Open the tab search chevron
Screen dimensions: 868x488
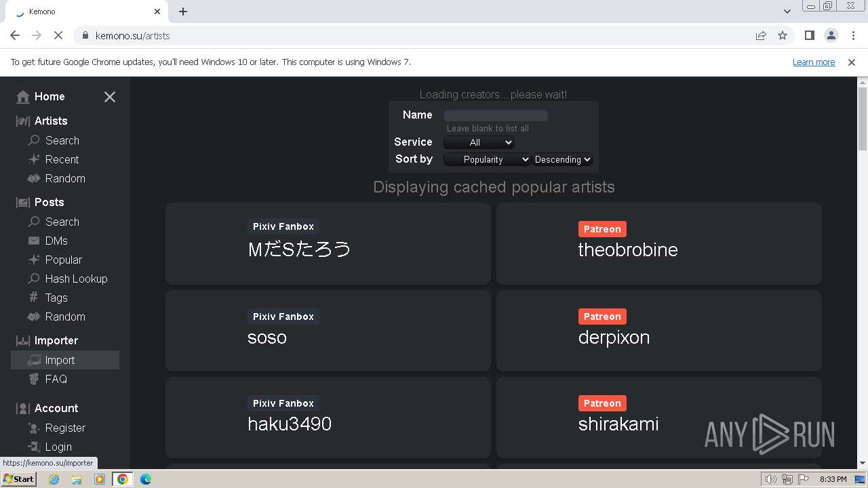[x=787, y=12]
